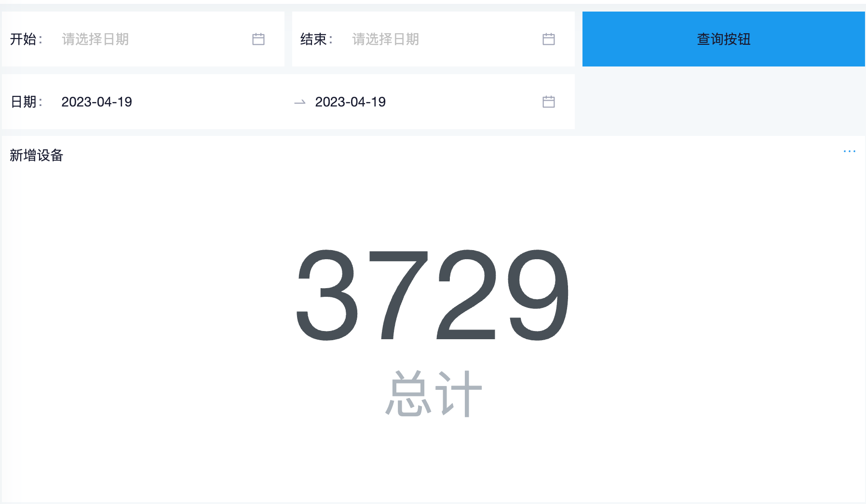Open the start date calendar icon
The width and height of the screenshot is (866, 504).
(257, 39)
